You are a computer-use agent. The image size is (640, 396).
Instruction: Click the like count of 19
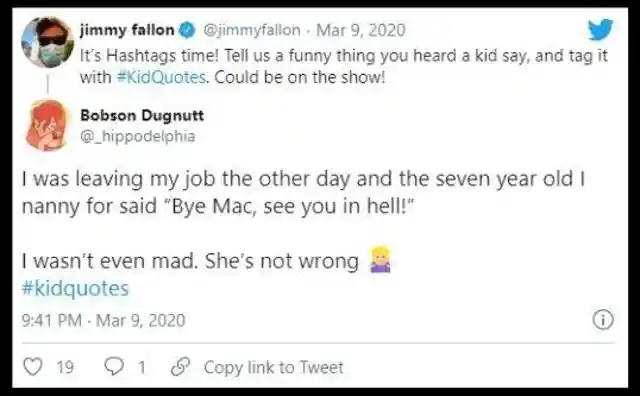click(65, 367)
